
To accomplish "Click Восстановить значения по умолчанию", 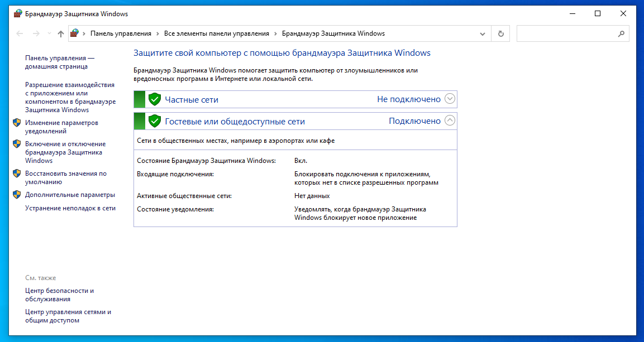I will [65, 177].
